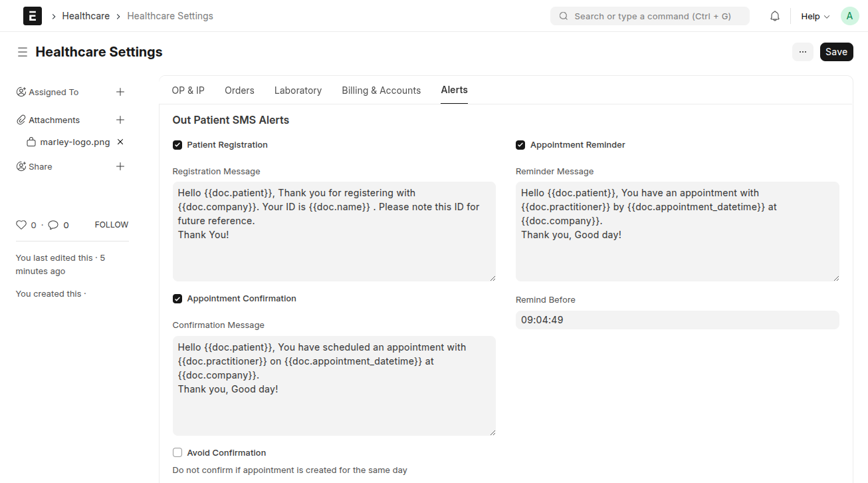Click the notifications bell icon
868x483 pixels.
click(x=775, y=16)
